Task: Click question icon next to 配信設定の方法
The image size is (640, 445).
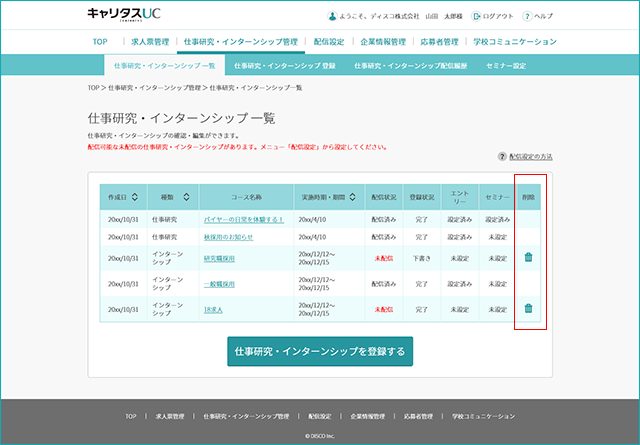Action: 502,156
